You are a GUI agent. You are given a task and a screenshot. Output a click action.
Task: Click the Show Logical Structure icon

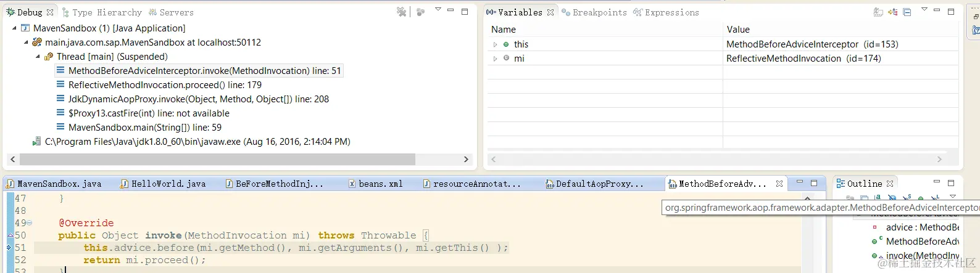point(892,12)
